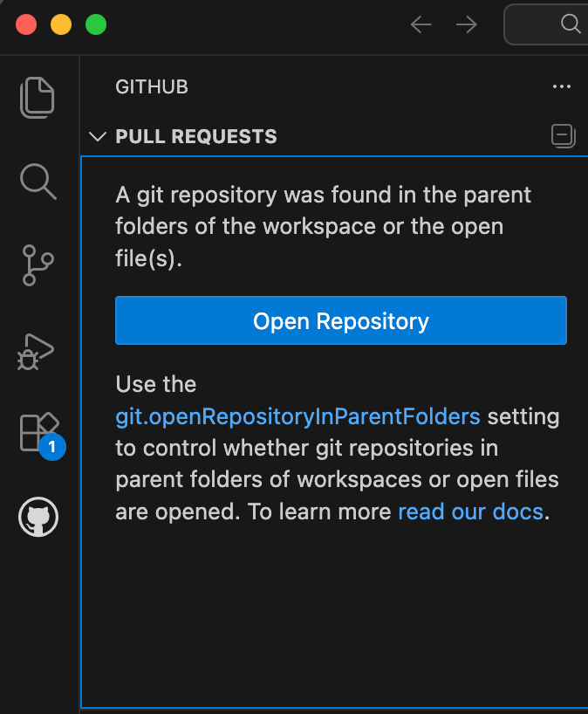588x714 pixels.
Task: Click the PULL REQUESTS header label
Action: coord(195,136)
